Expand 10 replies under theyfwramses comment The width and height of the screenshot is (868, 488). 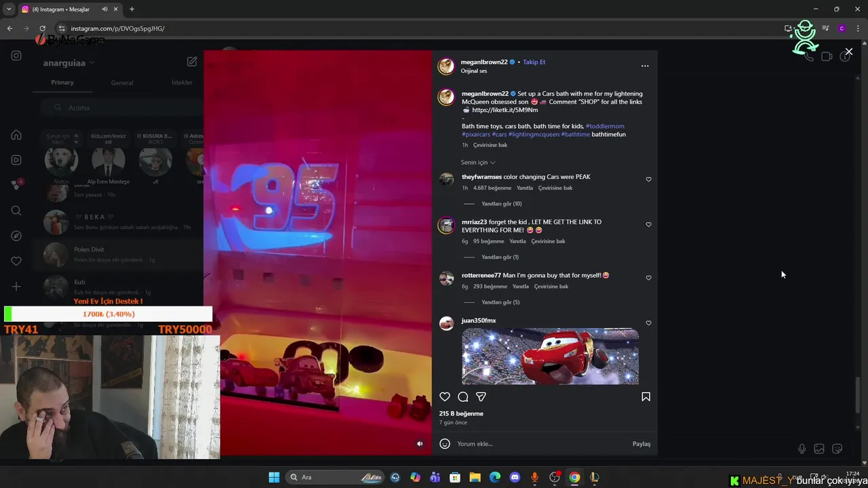click(x=501, y=204)
